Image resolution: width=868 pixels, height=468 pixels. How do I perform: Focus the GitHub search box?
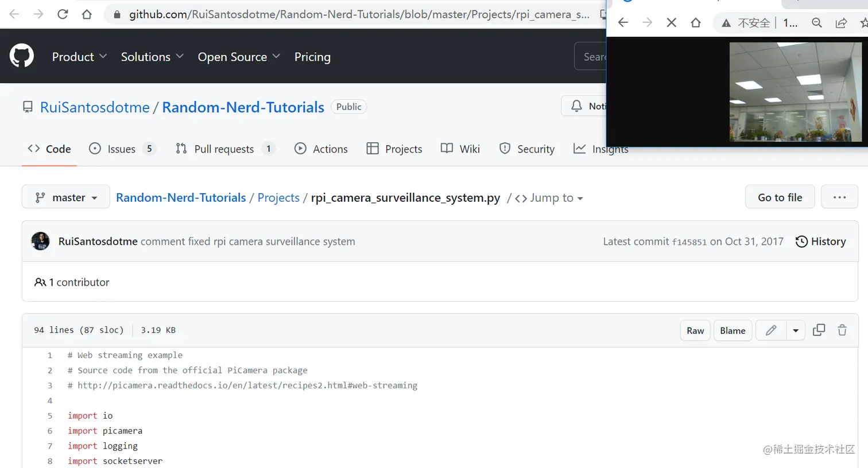point(590,56)
